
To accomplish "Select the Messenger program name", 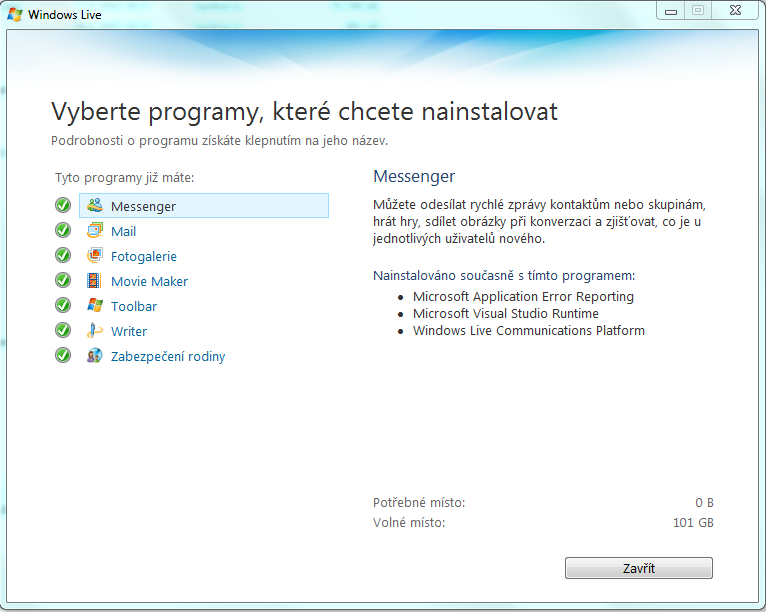I will tap(143, 207).
